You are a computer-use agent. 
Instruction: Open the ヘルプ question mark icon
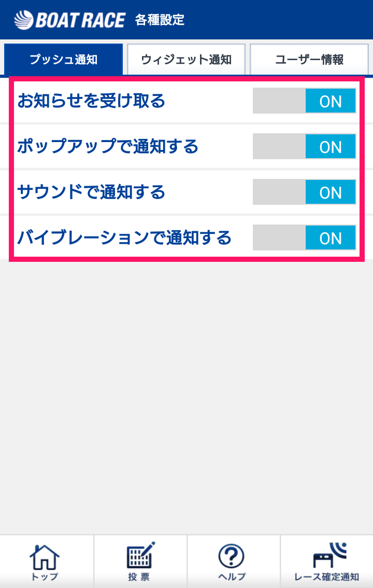(231, 556)
